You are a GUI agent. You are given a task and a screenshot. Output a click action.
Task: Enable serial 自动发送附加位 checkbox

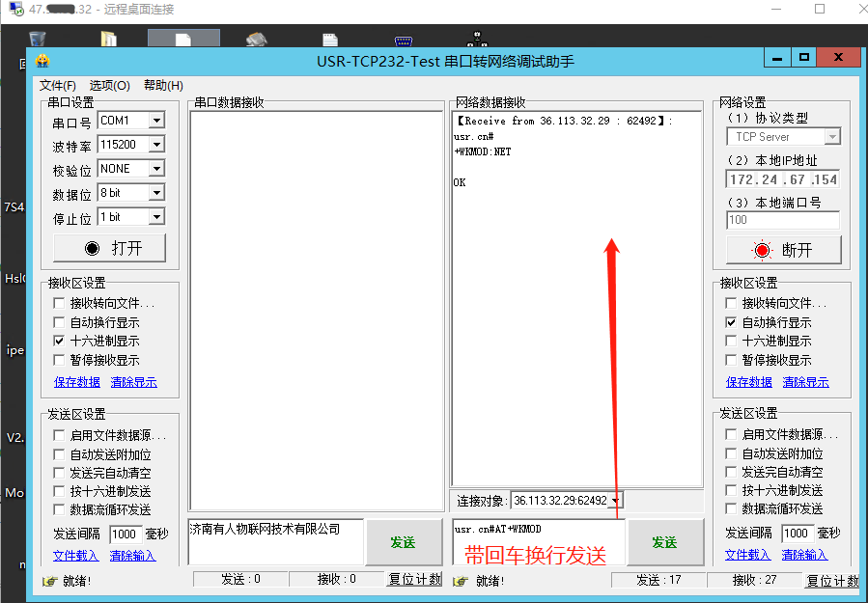pyautogui.click(x=59, y=454)
